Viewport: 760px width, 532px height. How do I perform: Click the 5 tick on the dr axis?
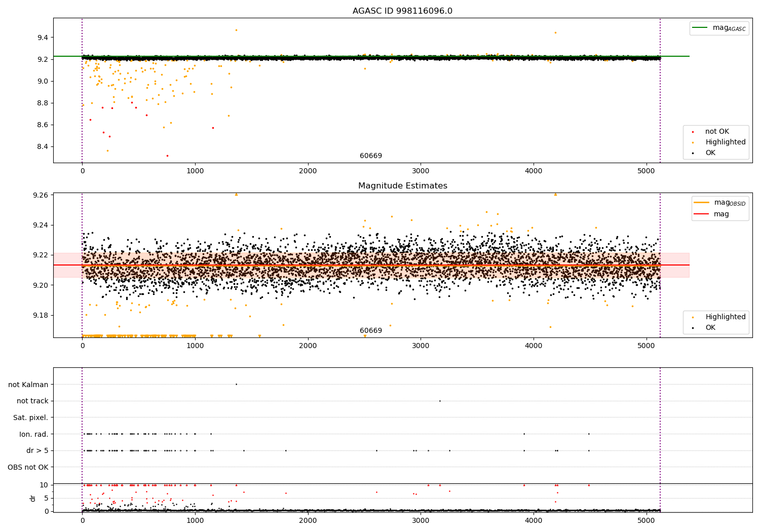(46, 498)
